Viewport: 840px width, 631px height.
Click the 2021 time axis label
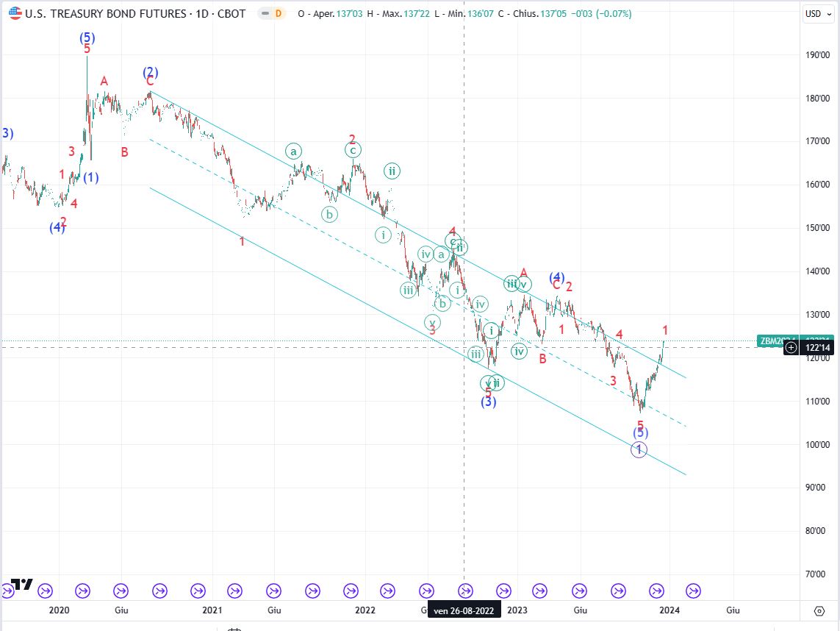click(x=212, y=610)
